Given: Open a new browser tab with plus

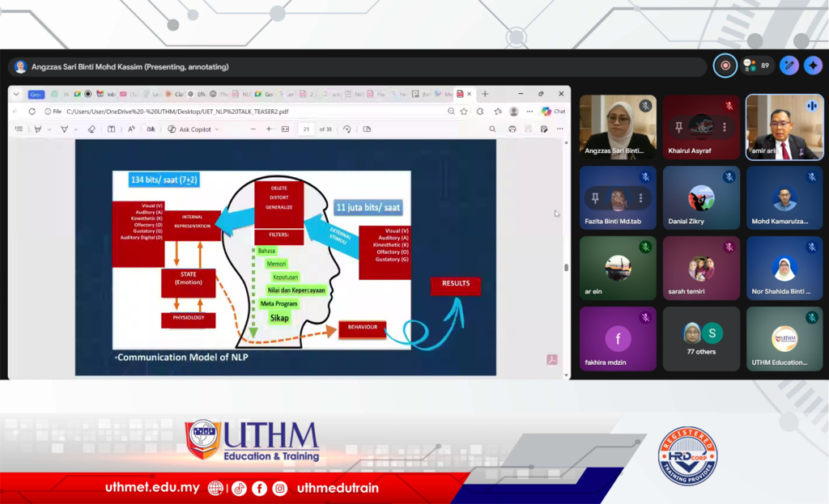Looking at the screenshot, I should pyautogui.click(x=485, y=94).
